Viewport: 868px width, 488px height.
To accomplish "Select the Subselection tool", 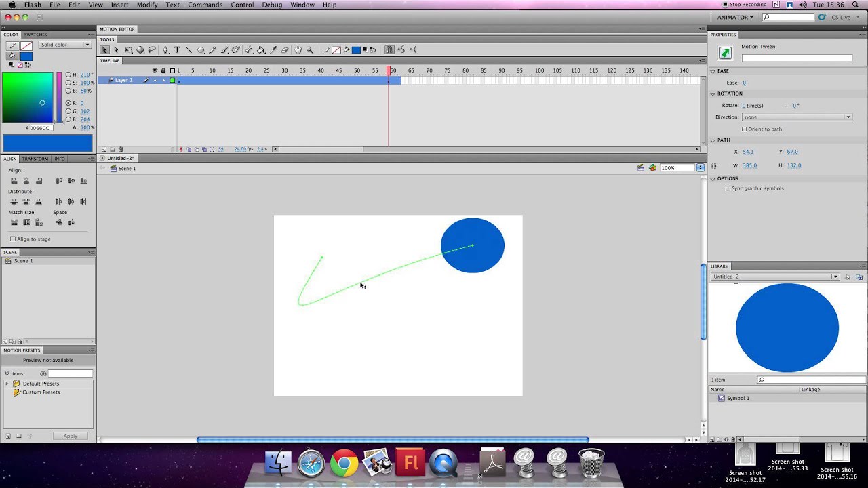I will [x=116, y=49].
